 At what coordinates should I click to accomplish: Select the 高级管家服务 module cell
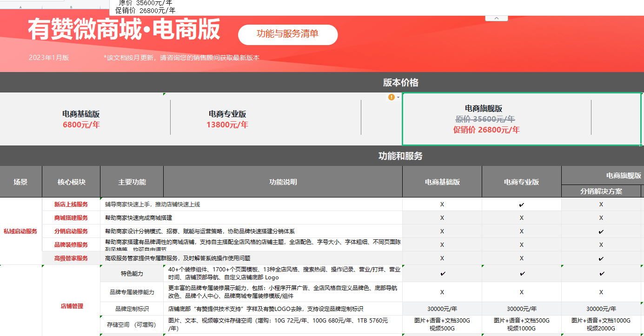(x=71, y=258)
